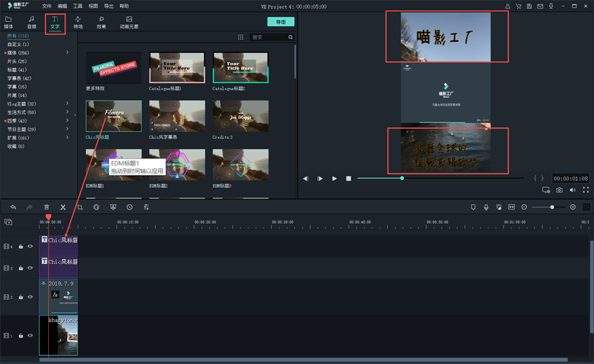Viewport: 594px width, 364px height.
Task: Toggle the lock on track 3
Action: click(21, 268)
